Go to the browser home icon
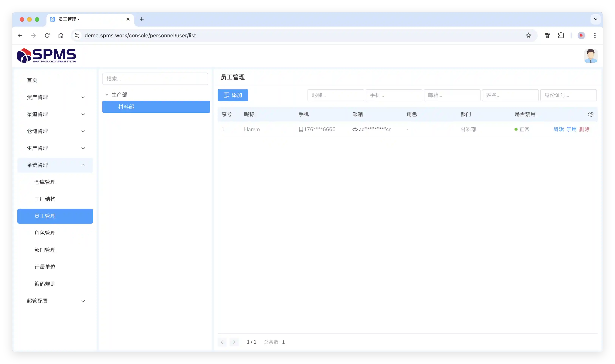Screen dimensions: 615x364 (61, 36)
